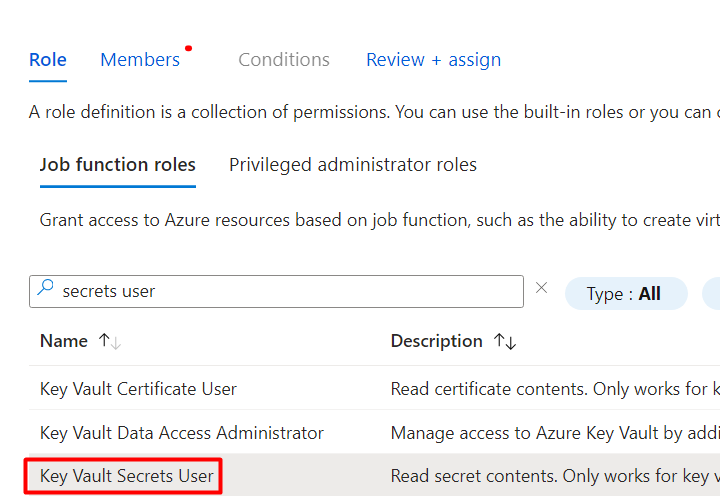720x497 pixels.
Task: Go to Review + assign tab
Action: coord(433,60)
